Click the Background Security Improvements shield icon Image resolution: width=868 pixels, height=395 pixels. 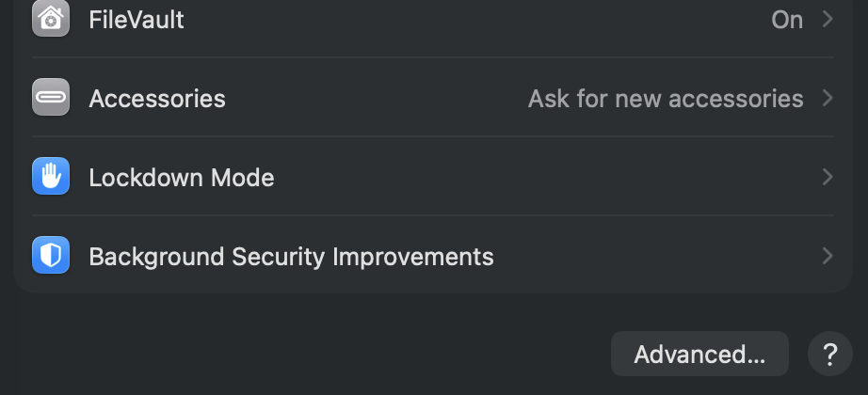click(x=51, y=256)
